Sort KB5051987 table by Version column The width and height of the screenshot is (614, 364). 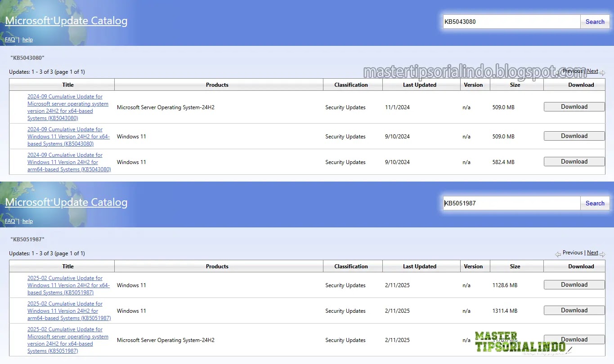473,266
